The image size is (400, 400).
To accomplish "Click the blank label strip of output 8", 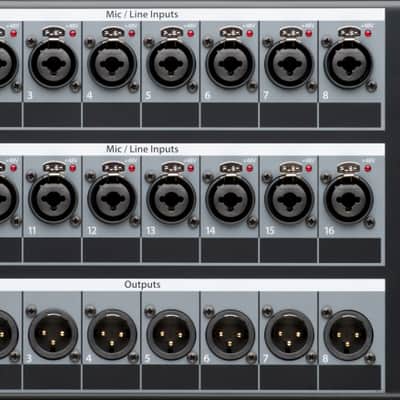I will (350, 377).
